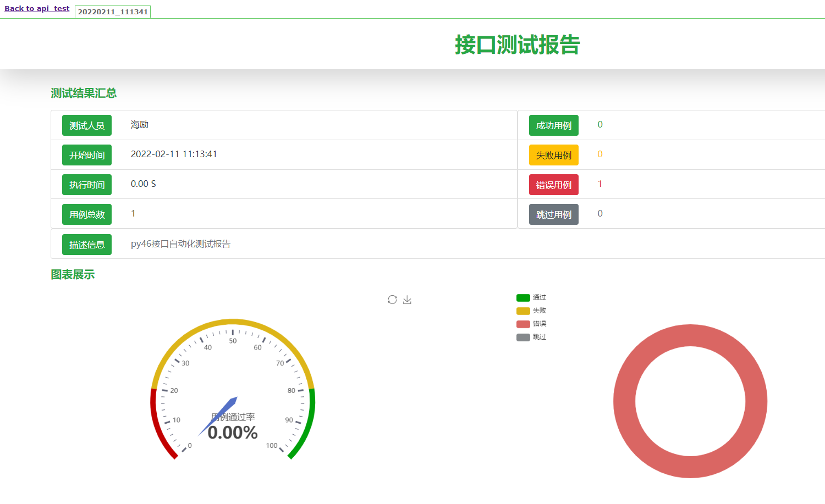Click the 描述信息 label button
The image size is (825, 504).
pyautogui.click(x=87, y=245)
